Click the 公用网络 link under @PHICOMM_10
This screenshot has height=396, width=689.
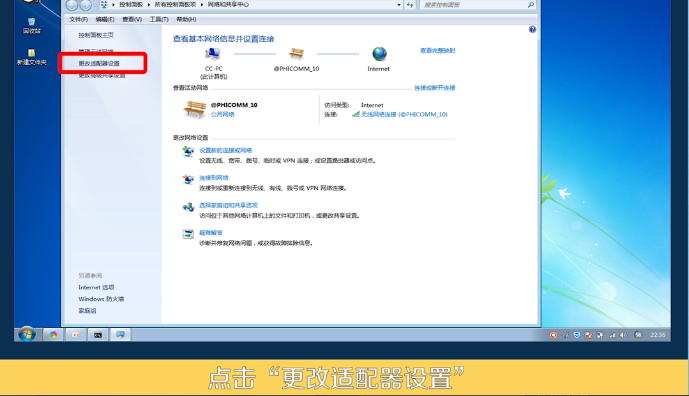point(222,114)
